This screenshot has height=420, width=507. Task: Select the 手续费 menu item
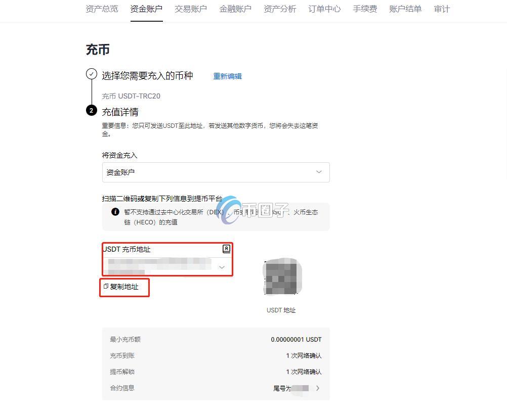365,9
